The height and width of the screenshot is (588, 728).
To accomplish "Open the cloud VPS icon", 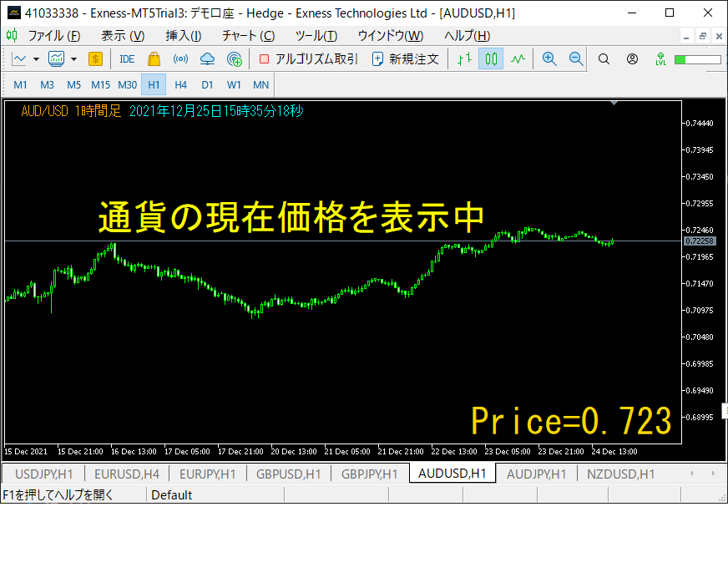I will pos(207,59).
